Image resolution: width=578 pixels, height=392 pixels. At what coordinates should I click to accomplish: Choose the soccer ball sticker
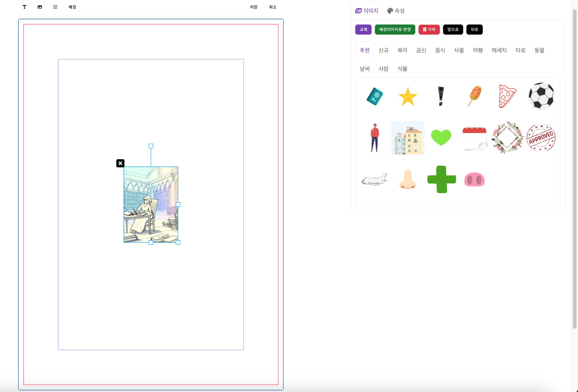pos(541,96)
